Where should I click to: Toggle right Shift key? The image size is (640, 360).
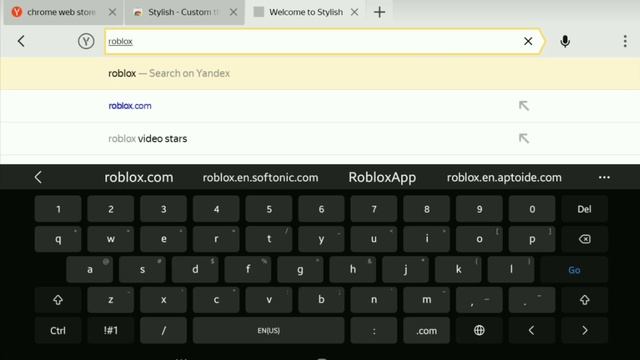(584, 300)
